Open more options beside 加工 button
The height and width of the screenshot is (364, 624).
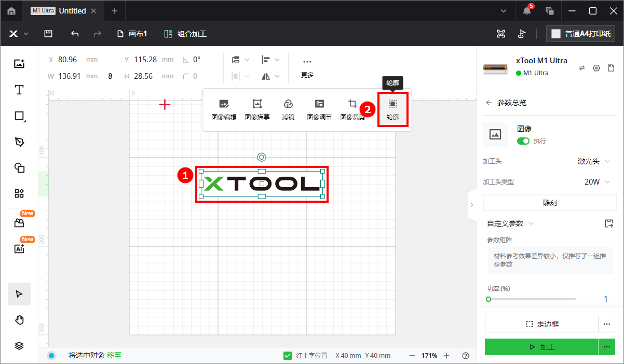pyautogui.click(x=606, y=347)
